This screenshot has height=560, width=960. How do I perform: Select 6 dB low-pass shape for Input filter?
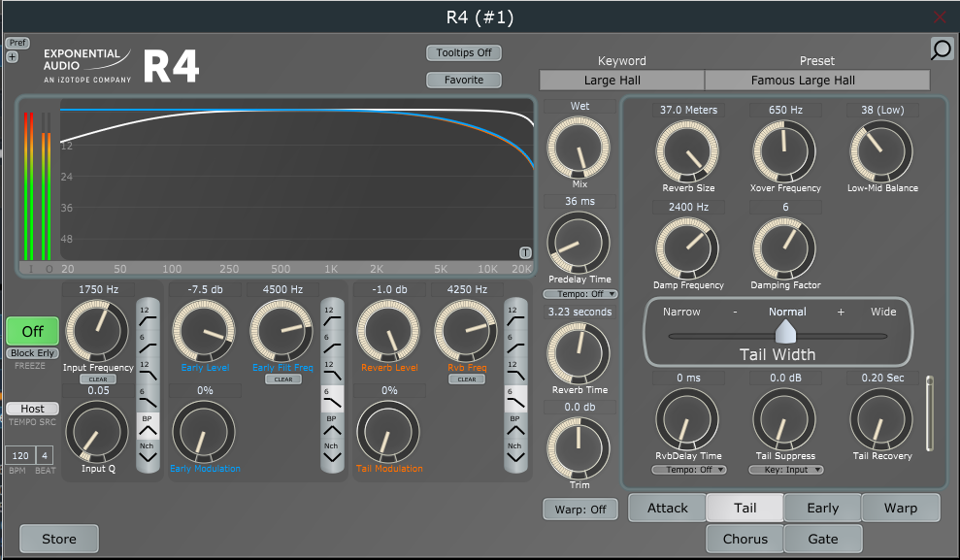(x=148, y=398)
